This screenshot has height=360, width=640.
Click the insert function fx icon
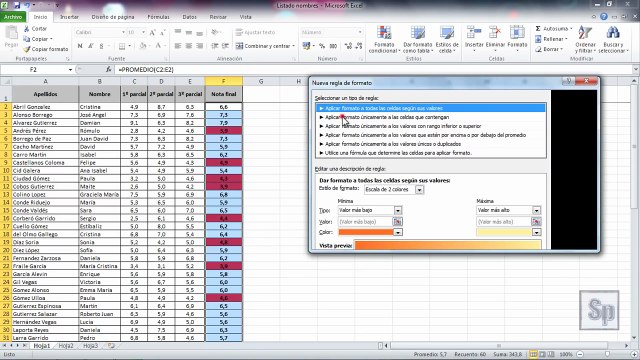108,69
